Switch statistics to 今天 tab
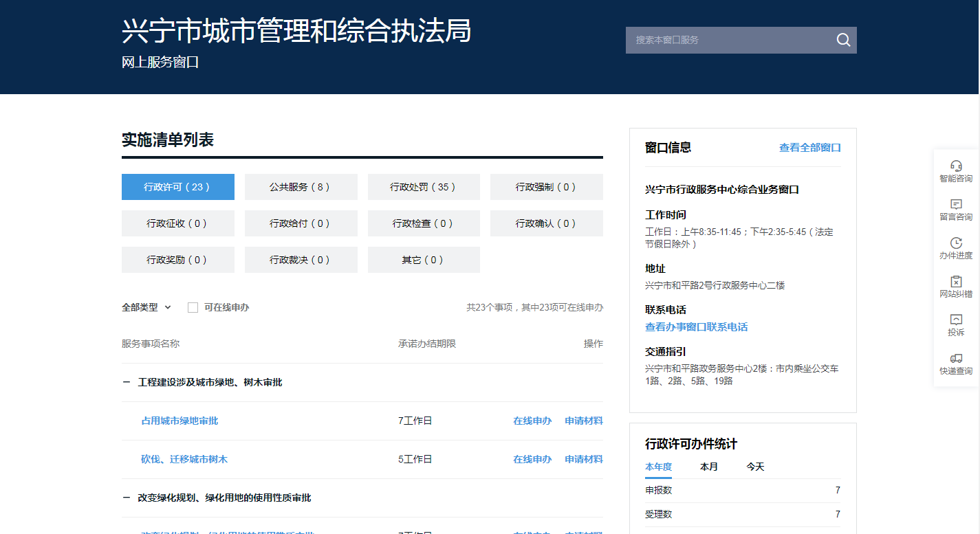Screen dimensions: 980x534 click(755, 467)
